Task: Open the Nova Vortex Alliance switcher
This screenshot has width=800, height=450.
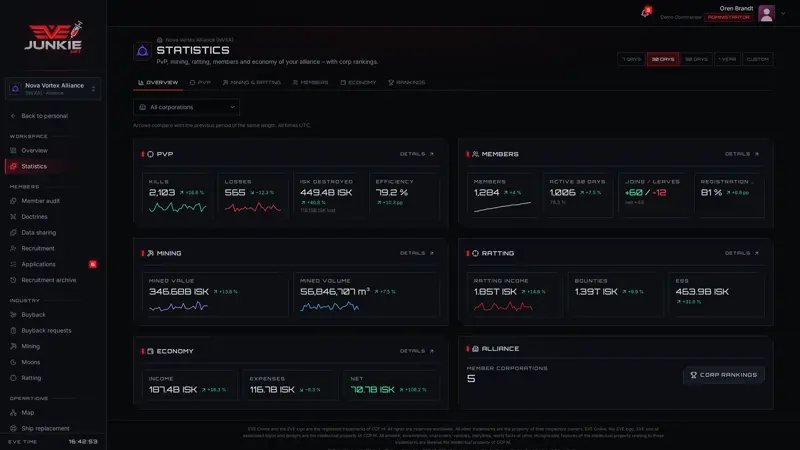Action: pyautogui.click(x=53, y=89)
